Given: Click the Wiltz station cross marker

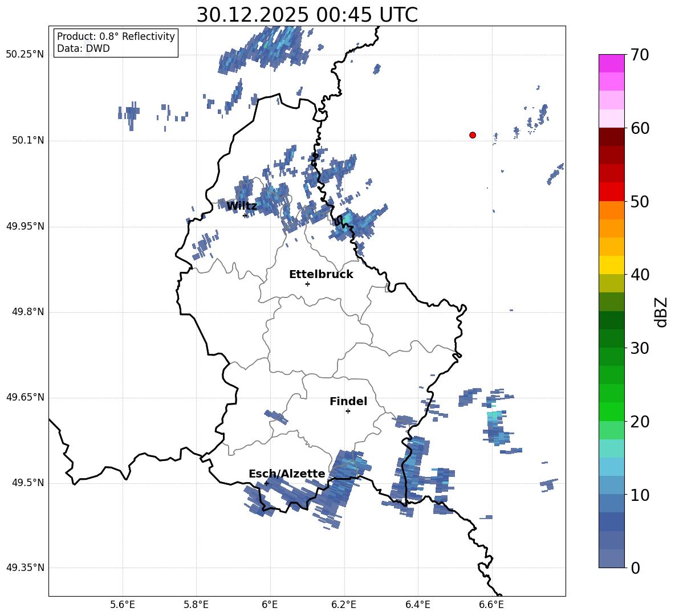Looking at the screenshot, I should (245, 215).
